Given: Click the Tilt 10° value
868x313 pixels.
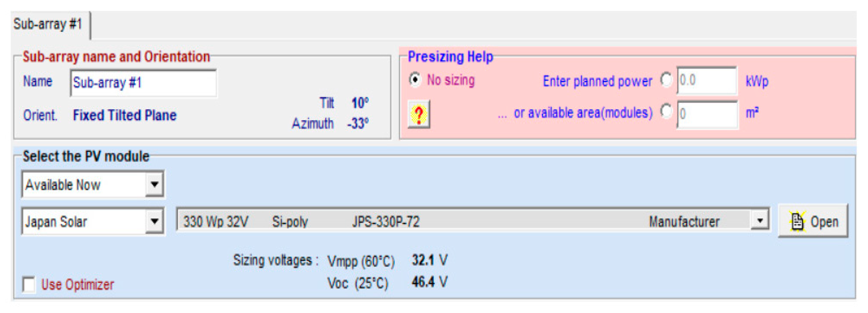Looking at the screenshot, I should (360, 103).
